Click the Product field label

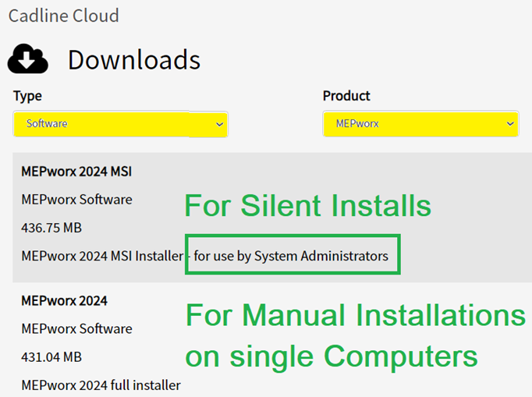coord(346,96)
